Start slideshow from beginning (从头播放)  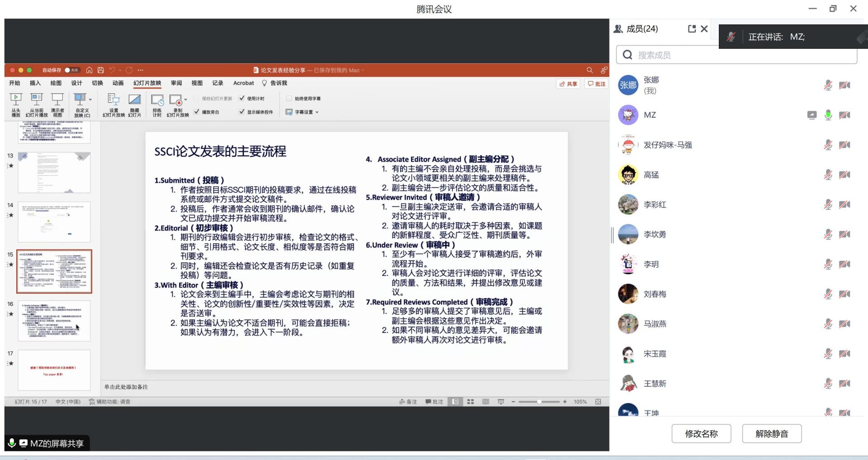point(16,104)
